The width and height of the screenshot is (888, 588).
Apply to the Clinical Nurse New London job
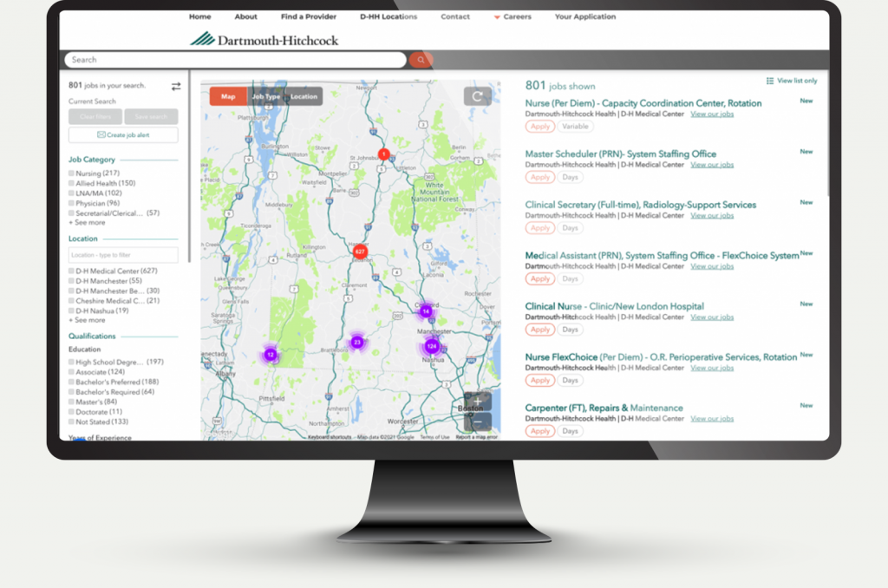click(x=539, y=330)
